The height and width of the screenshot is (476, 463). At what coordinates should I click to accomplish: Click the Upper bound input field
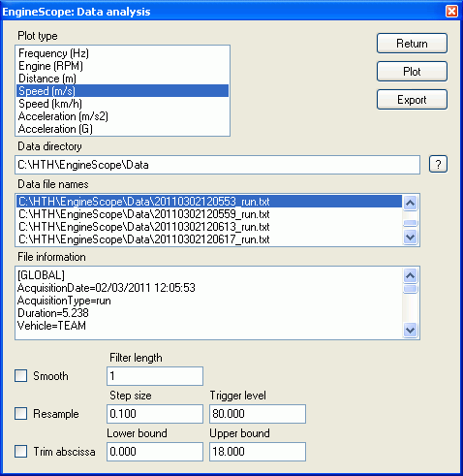[258, 452]
